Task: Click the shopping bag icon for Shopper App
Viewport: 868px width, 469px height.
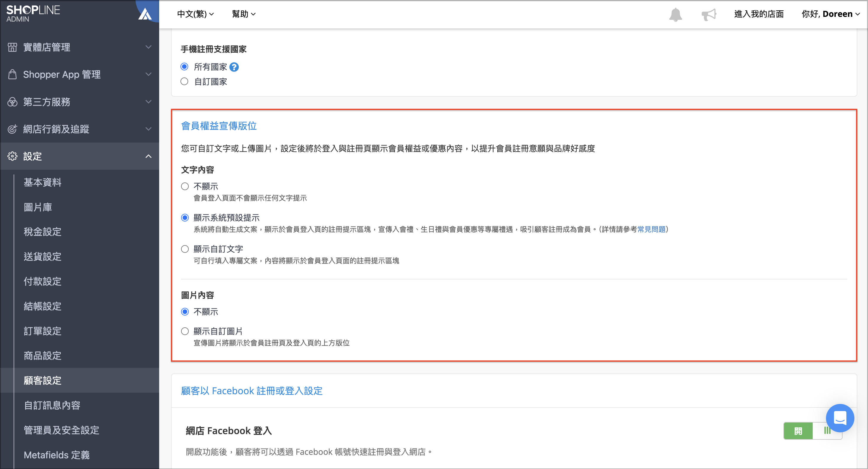Action: 12,75
